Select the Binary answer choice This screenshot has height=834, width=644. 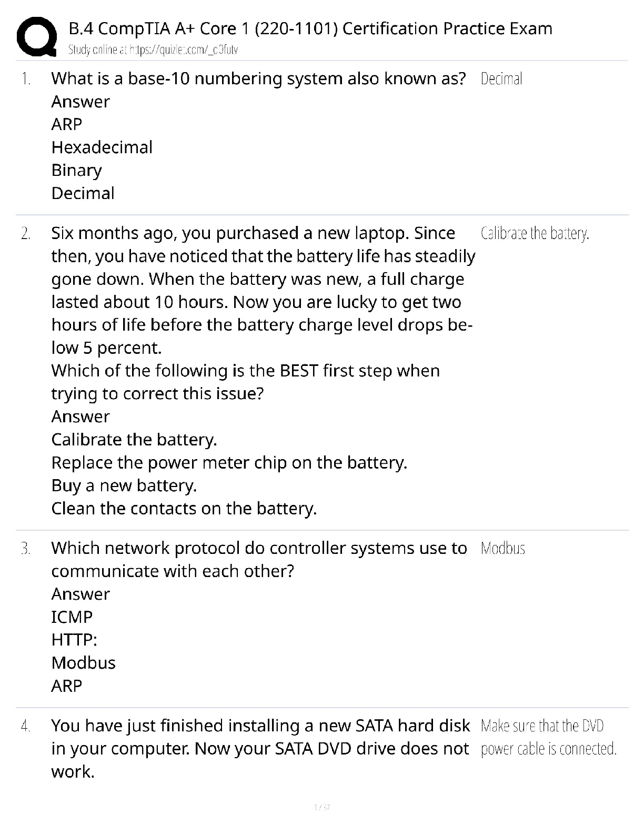(77, 171)
